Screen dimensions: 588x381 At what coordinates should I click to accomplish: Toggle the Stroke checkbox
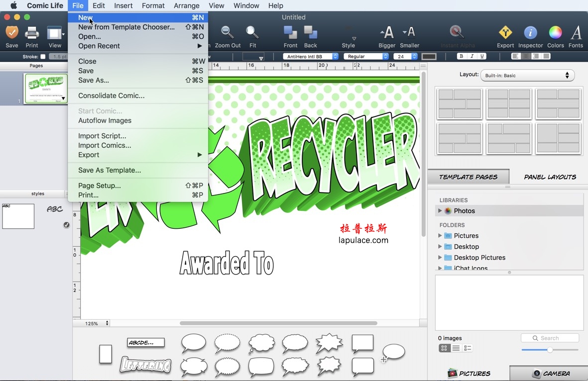43,57
